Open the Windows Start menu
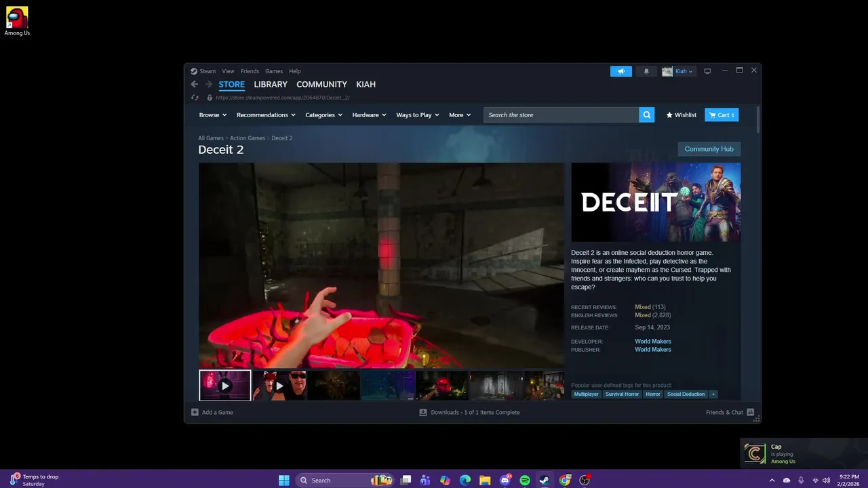Screen dimensions: 868x488 [284, 480]
